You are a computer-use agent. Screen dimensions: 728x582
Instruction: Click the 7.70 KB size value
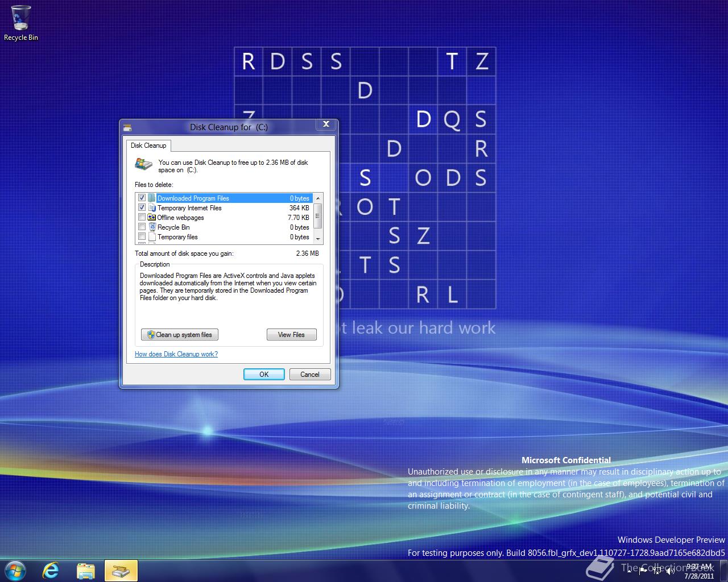coord(299,218)
